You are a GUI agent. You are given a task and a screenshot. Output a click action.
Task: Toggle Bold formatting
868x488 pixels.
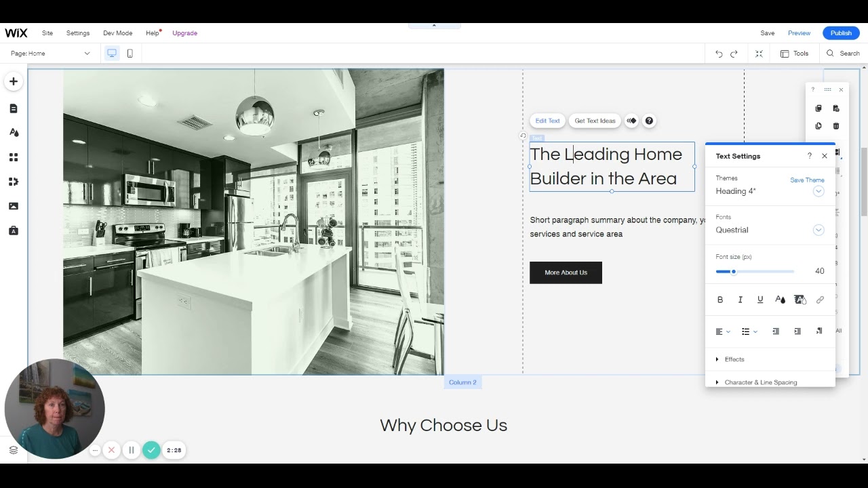click(720, 300)
